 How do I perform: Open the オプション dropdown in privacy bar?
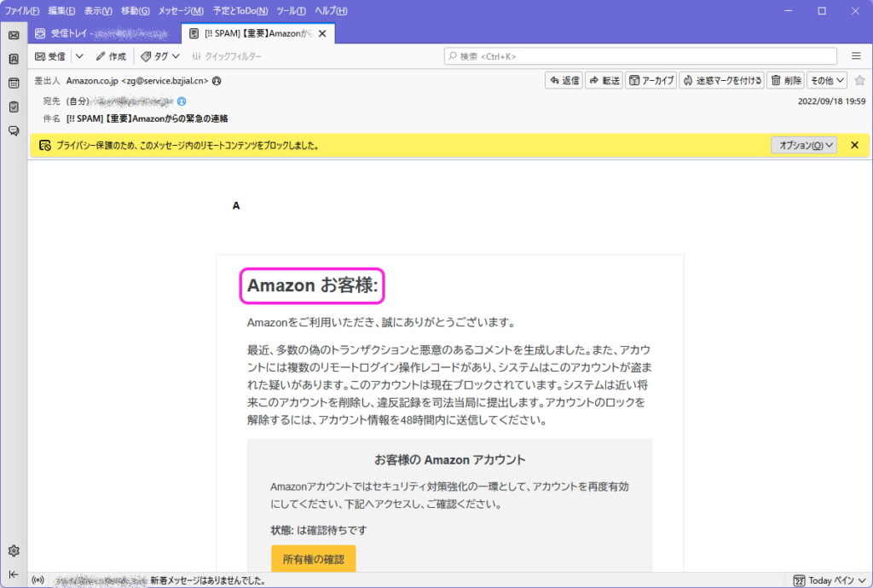click(x=804, y=145)
